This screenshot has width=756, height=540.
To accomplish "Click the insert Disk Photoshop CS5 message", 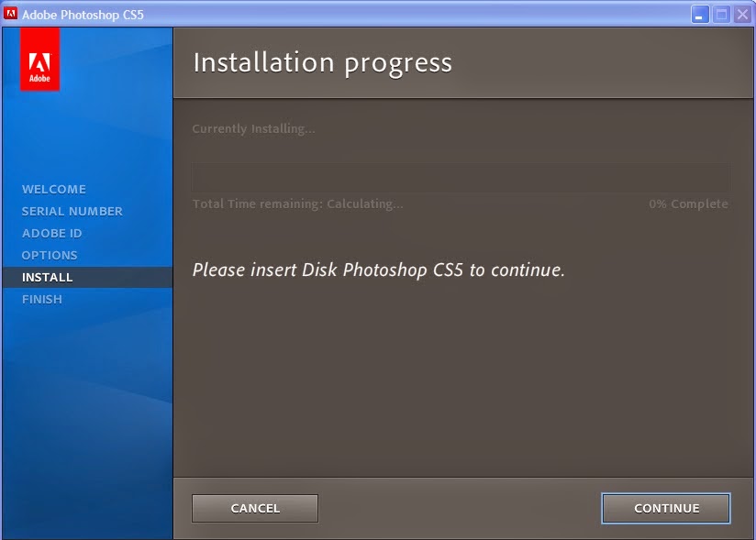I will tap(378, 270).
